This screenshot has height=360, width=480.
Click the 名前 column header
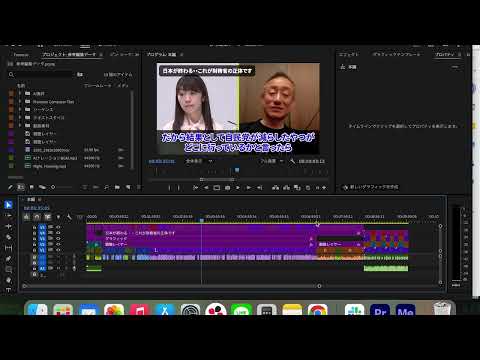click(21, 86)
